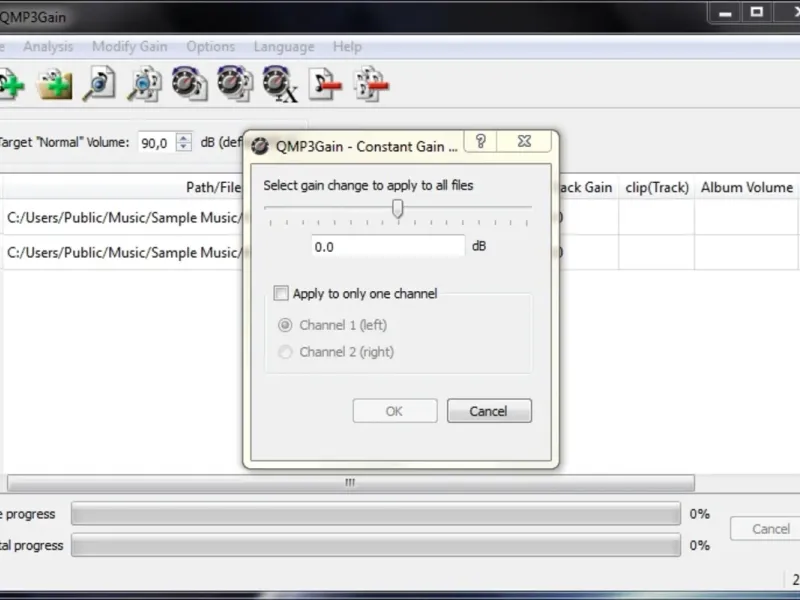The height and width of the screenshot is (600, 800).
Task: Click the Album Volume column header
Action: (746, 187)
